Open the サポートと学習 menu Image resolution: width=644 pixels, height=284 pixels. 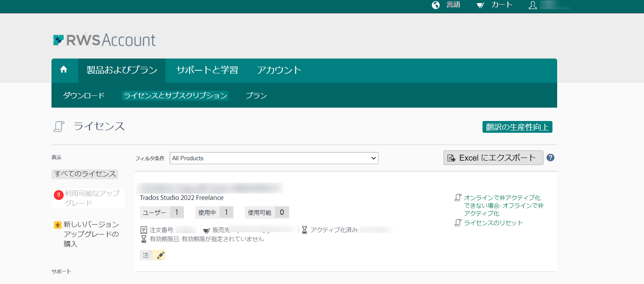point(207,70)
